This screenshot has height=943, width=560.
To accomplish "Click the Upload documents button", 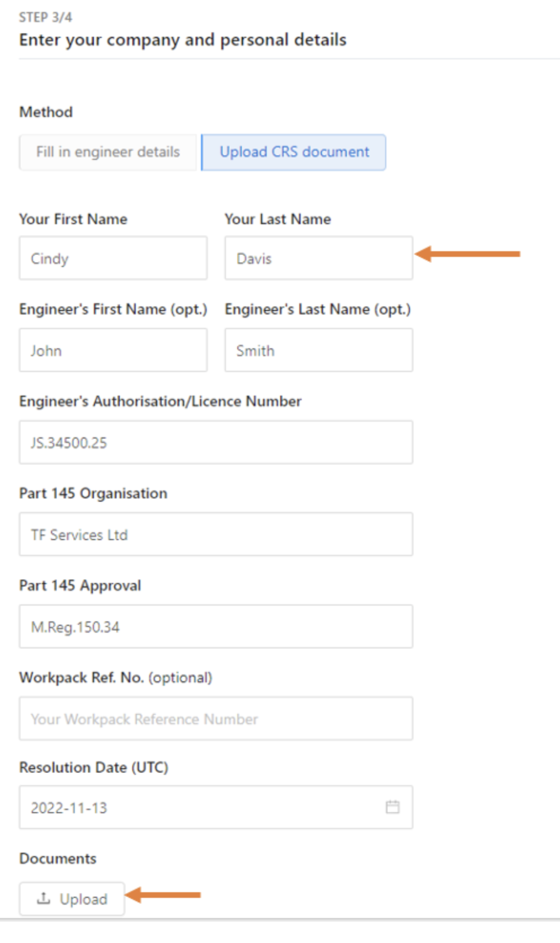I will (72, 899).
